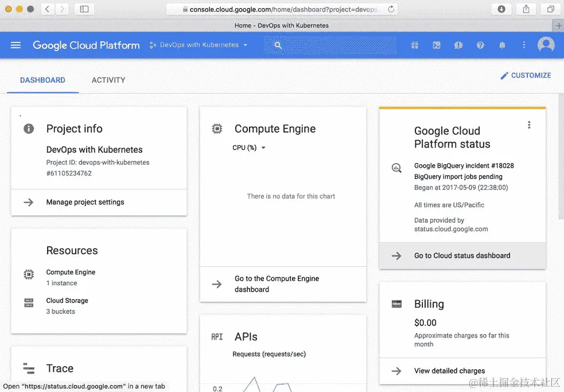
Task: Click arrow beside View detailed charges
Action: coord(396,371)
